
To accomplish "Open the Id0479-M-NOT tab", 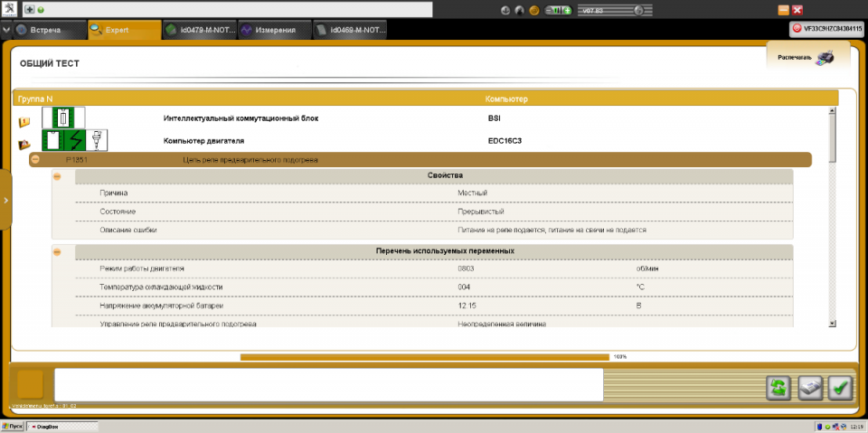I will 197,30.
